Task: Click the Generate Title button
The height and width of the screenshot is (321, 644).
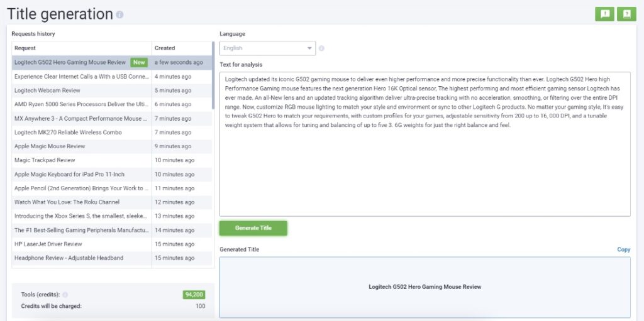Action: pyautogui.click(x=253, y=228)
